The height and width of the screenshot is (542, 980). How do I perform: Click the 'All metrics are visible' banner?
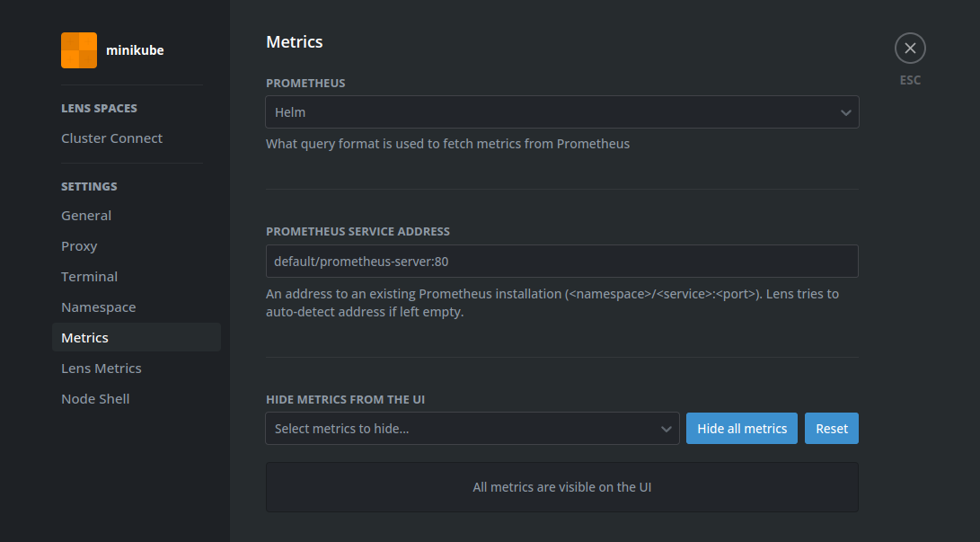tap(561, 486)
